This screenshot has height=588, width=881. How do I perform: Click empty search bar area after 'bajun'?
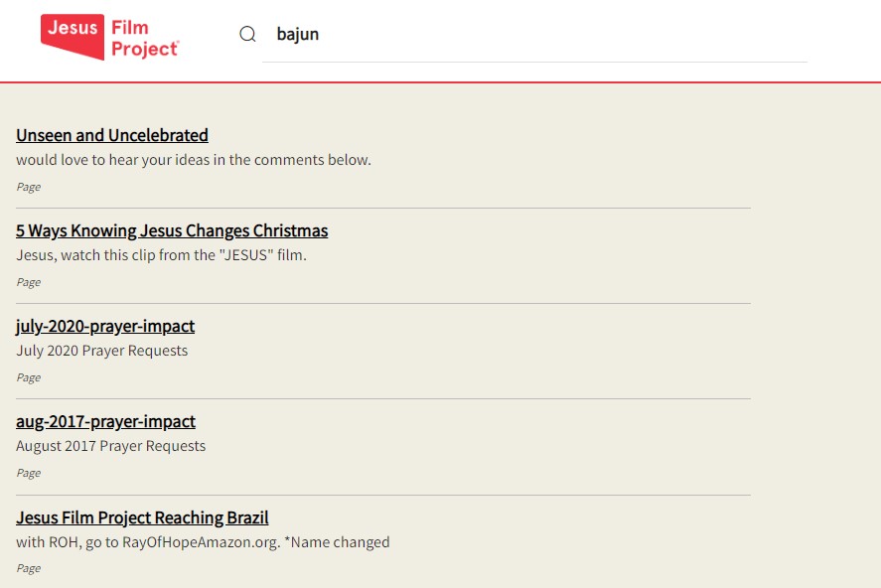pos(556,35)
